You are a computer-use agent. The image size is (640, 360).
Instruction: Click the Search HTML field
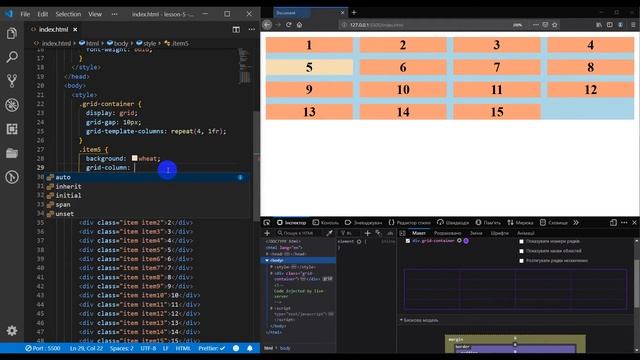pyautogui.click(x=298, y=233)
